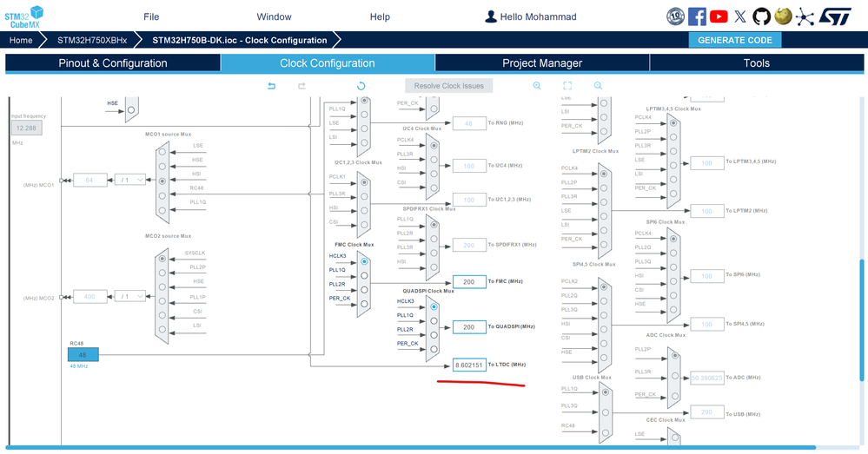Open the MCO1 divider dropdown
Screen dimensions: 868x454
point(130,180)
